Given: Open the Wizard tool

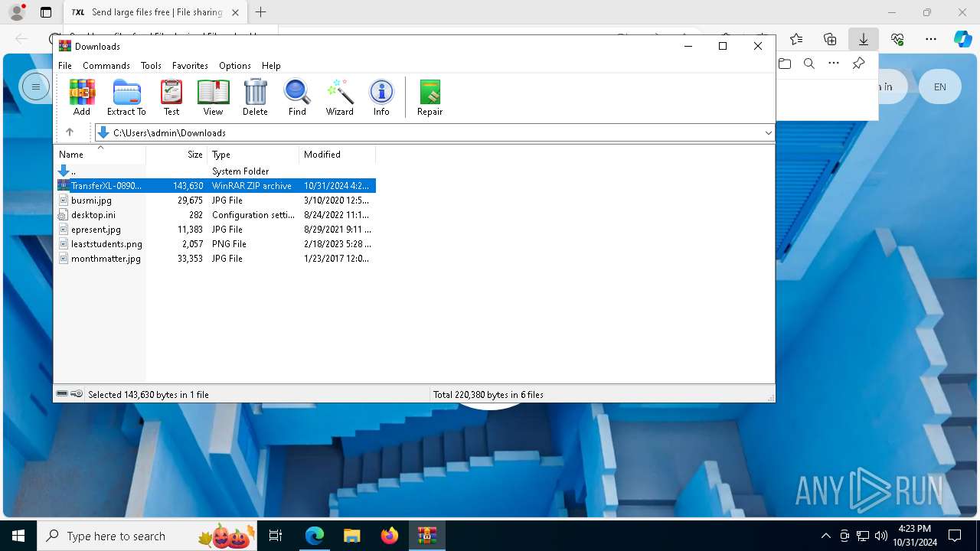Looking at the screenshot, I should click(339, 97).
